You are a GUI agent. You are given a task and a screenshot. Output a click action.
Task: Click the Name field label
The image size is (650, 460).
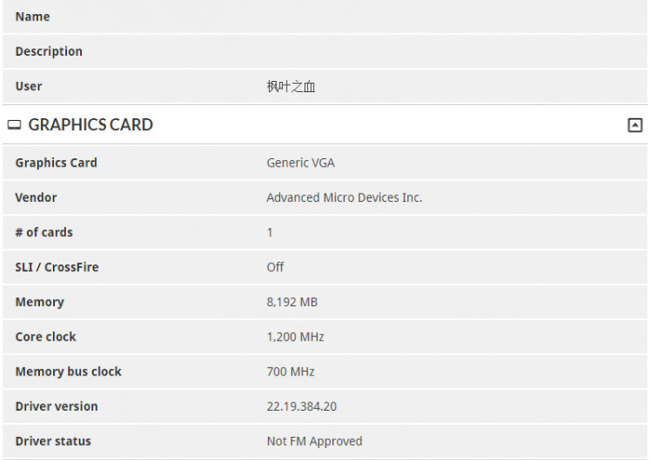coord(33,17)
